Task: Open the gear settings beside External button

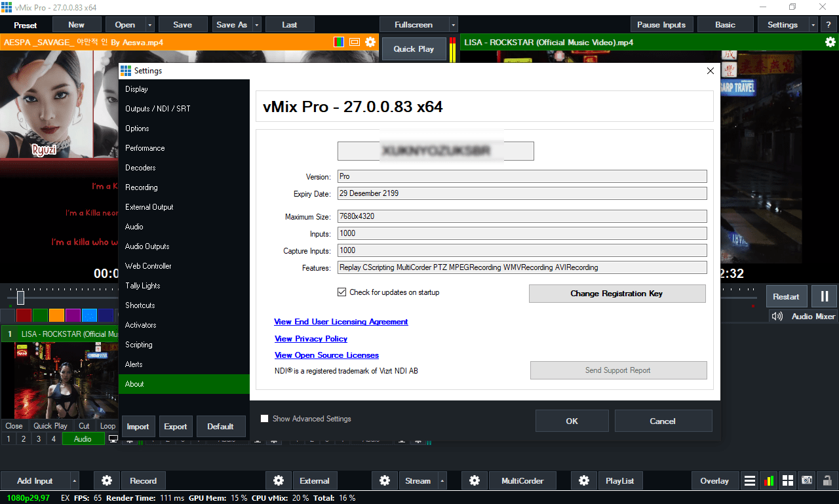Action: point(279,480)
